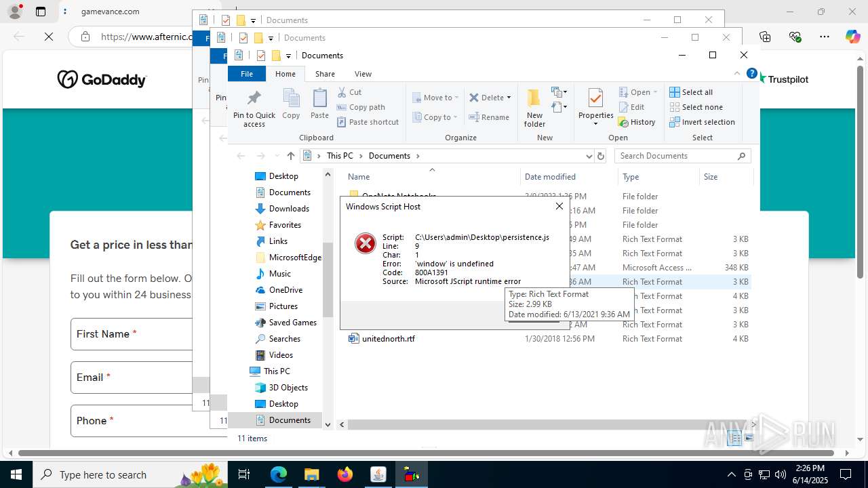Open file History
868x488 pixels.
(637, 122)
